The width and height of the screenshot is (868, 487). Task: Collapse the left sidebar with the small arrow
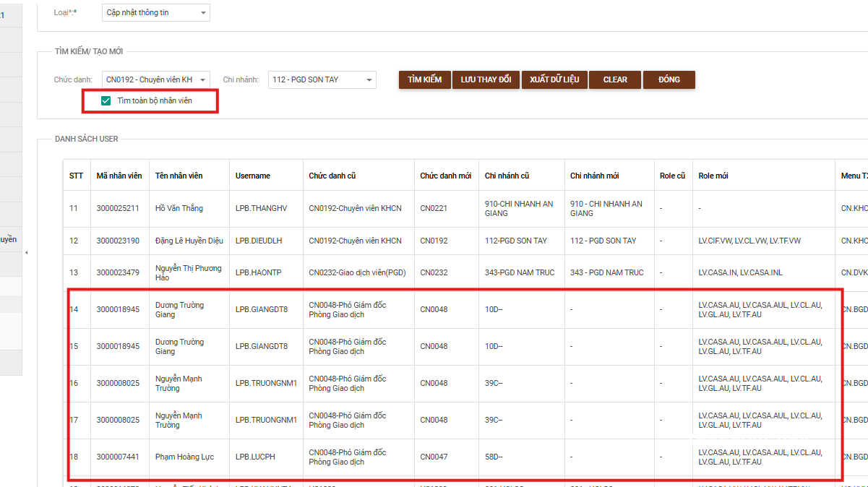(x=27, y=253)
